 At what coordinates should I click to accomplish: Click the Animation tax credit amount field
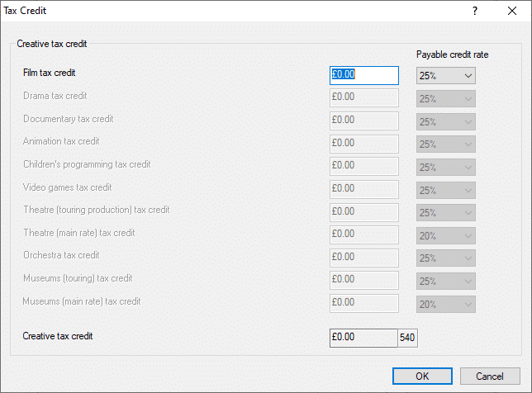364,144
